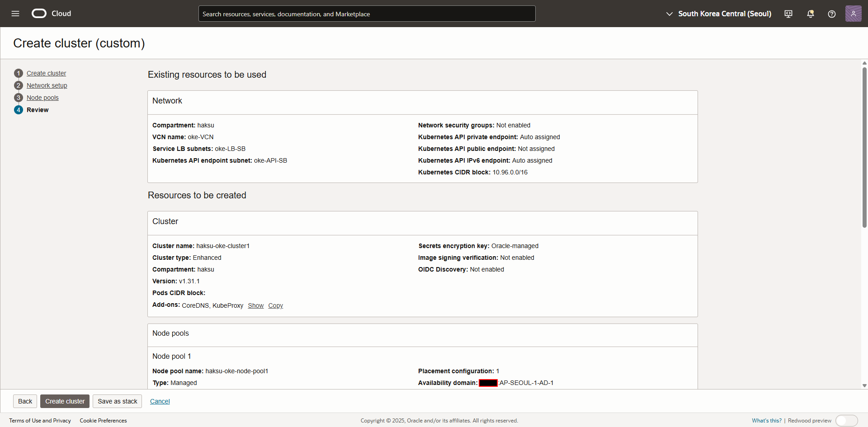Click cluster name value haksu-oke-cluster1
Image resolution: width=868 pixels, height=427 pixels.
click(223, 246)
